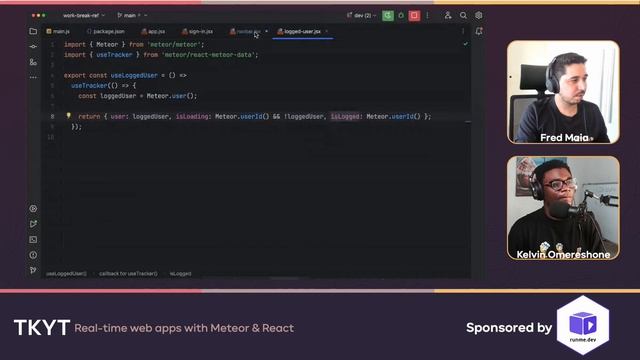The width and height of the screenshot is (640, 360).
Task: Open the main branch dropdown
Action: [x=132, y=16]
